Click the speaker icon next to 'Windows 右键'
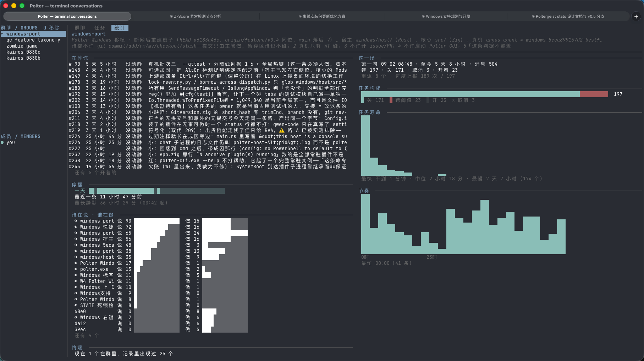644x361 pixels. (x=76, y=317)
